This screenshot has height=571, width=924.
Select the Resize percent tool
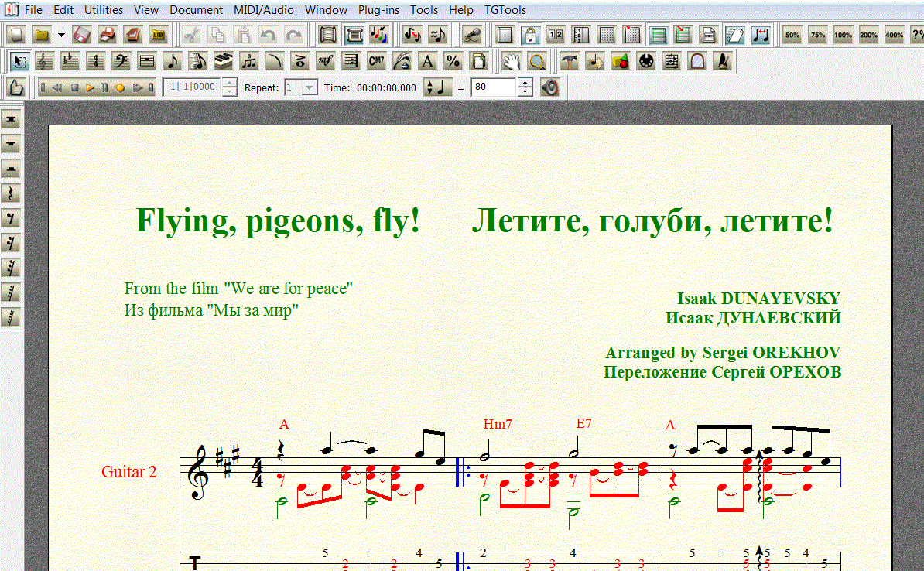pyautogui.click(x=453, y=61)
